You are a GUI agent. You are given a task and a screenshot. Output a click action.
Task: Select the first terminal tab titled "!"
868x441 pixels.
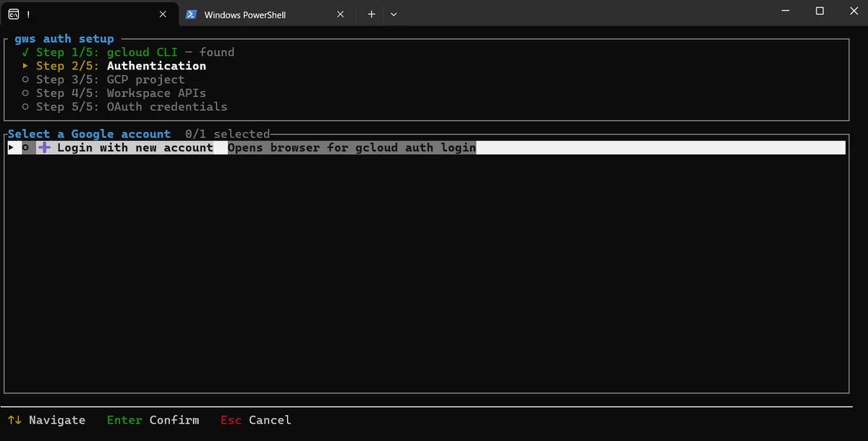(x=90, y=14)
